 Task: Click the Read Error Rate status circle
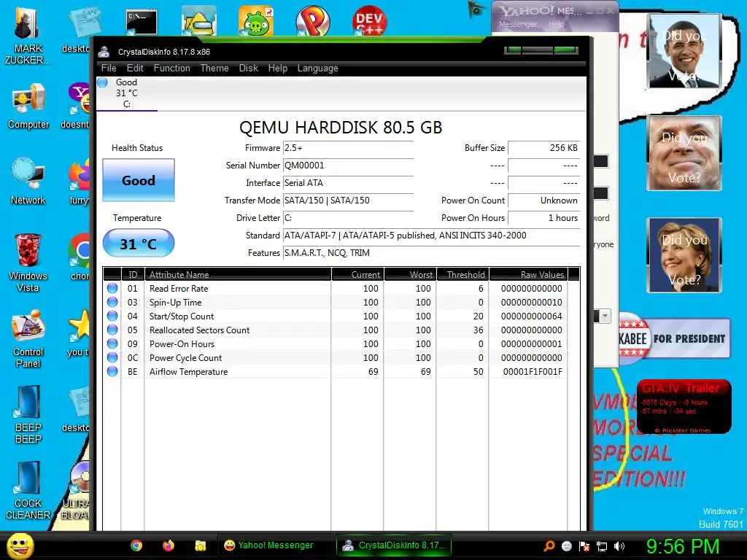click(112, 288)
